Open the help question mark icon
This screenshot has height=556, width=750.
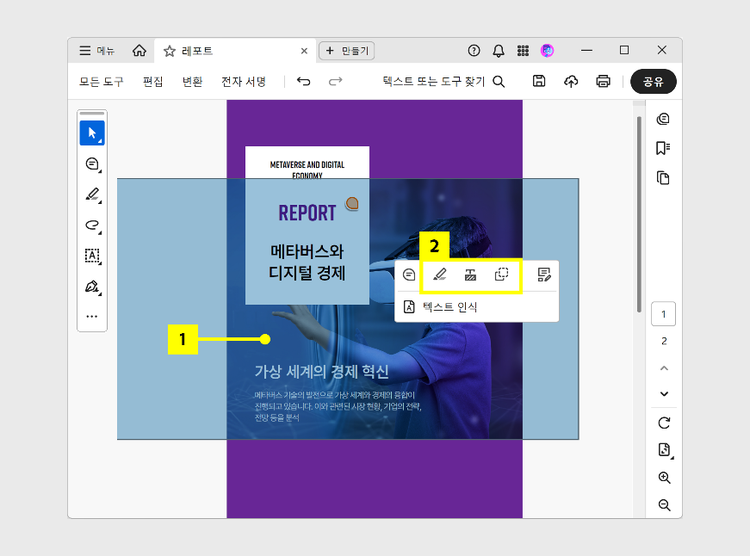click(x=474, y=50)
